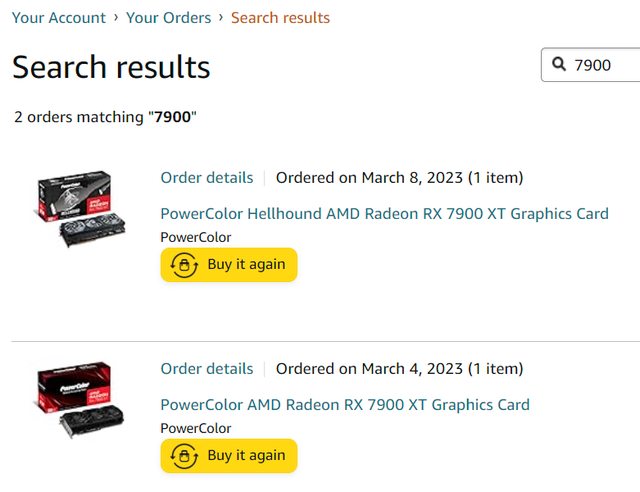Open the Your Account breadcrumb link

point(59,17)
